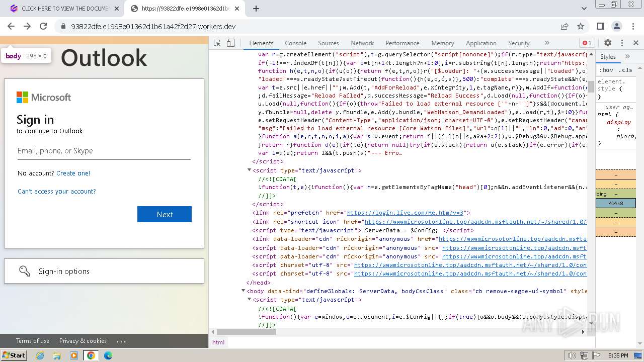Open the media player taskbar icon

[x=74, y=355]
